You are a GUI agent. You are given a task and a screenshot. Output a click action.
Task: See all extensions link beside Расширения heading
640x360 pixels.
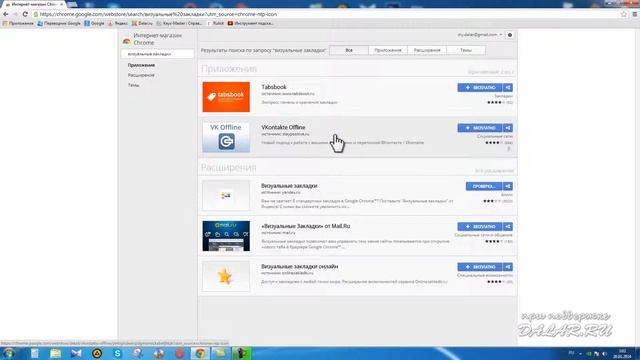(494, 171)
